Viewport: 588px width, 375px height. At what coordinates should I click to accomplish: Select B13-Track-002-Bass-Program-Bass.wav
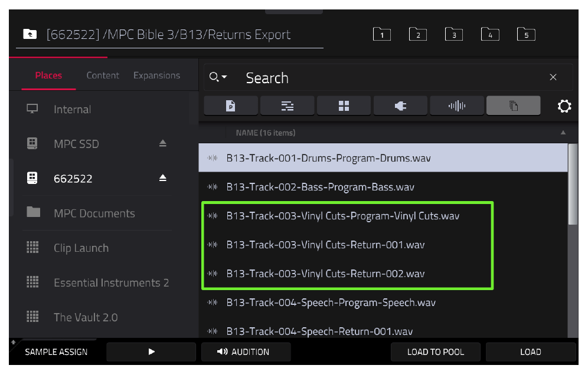(383, 187)
